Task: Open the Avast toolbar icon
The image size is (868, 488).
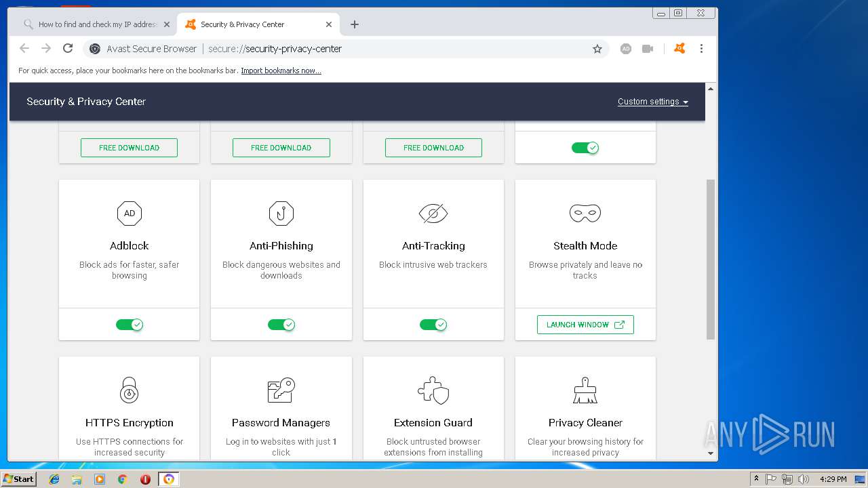Action: tap(679, 48)
